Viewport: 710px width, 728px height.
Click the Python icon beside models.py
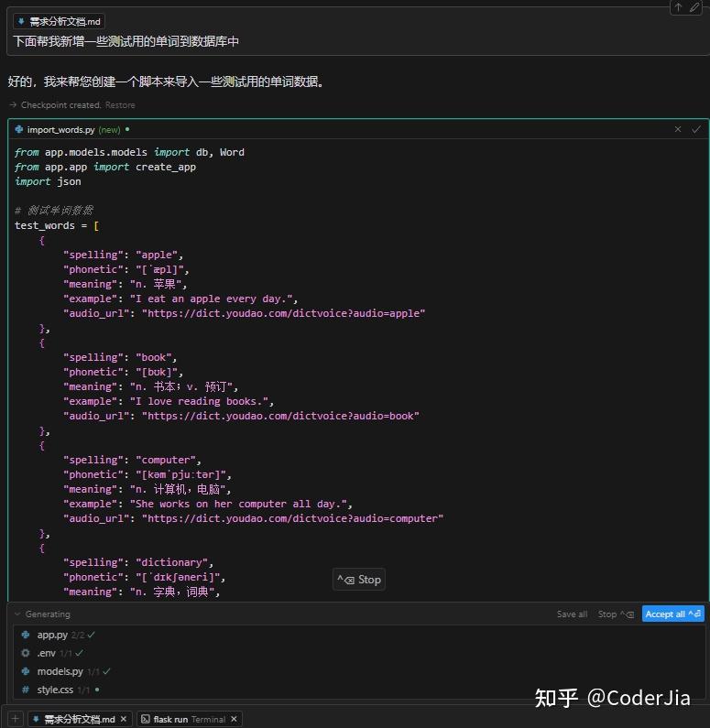pos(26,671)
